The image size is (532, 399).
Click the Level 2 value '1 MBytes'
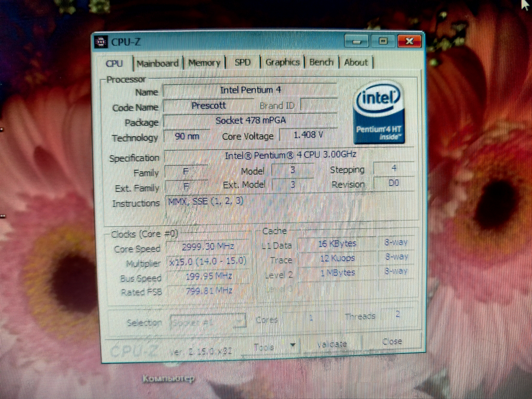point(338,273)
